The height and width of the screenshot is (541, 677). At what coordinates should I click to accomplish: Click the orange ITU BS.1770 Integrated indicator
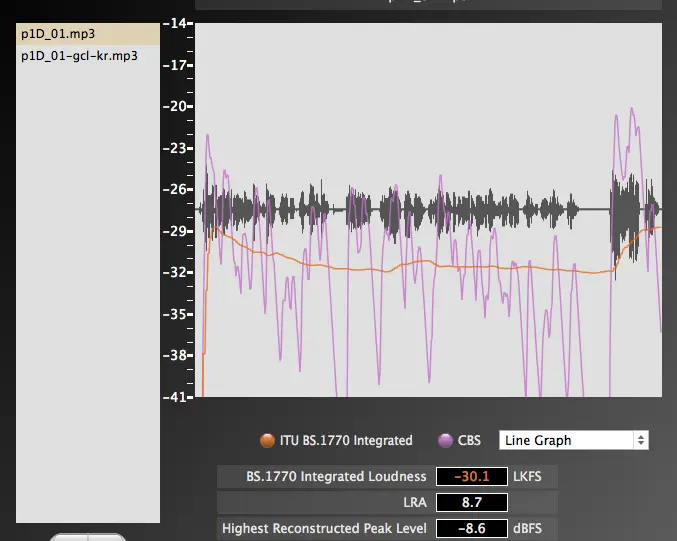[x=267, y=440]
